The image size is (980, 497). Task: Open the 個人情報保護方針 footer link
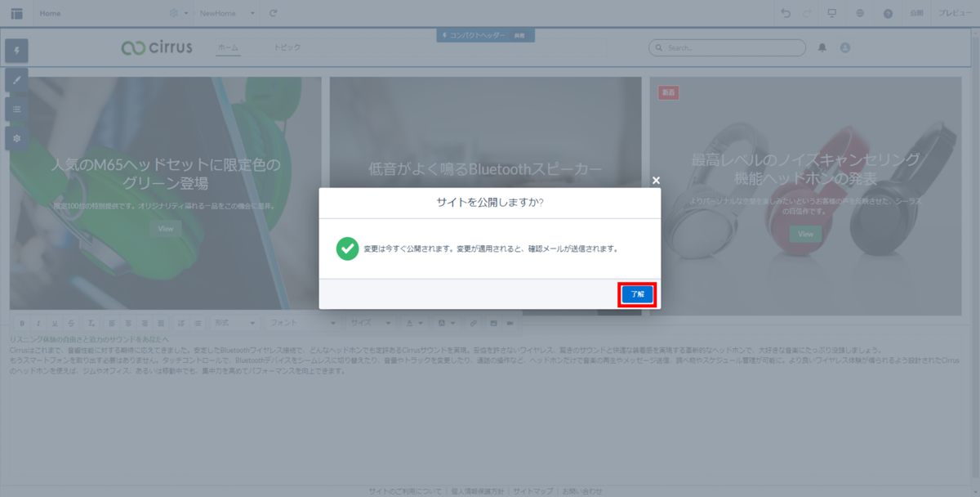(479, 491)
